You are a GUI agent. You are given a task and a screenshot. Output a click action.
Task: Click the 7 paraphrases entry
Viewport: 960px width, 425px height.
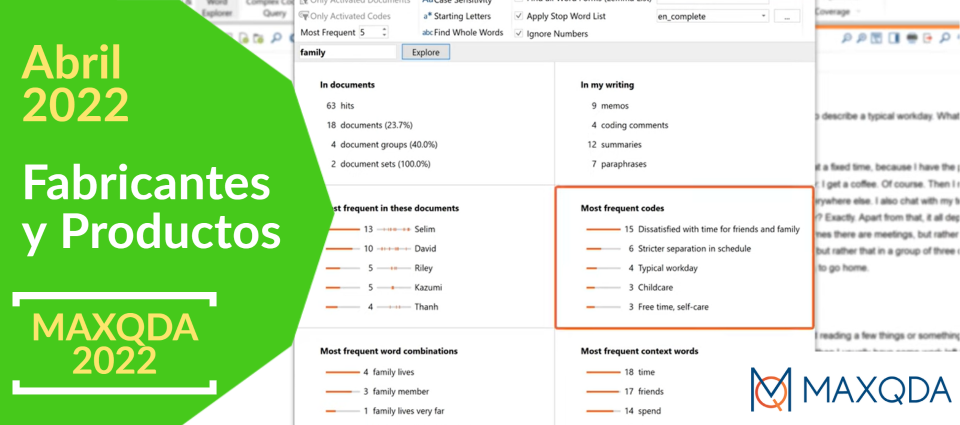618,164
